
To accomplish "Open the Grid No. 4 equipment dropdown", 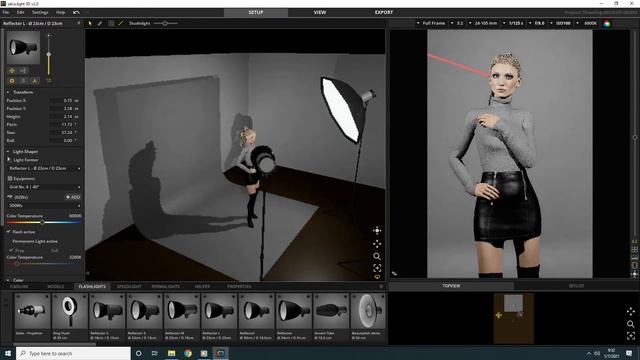I will coord(44,187).
